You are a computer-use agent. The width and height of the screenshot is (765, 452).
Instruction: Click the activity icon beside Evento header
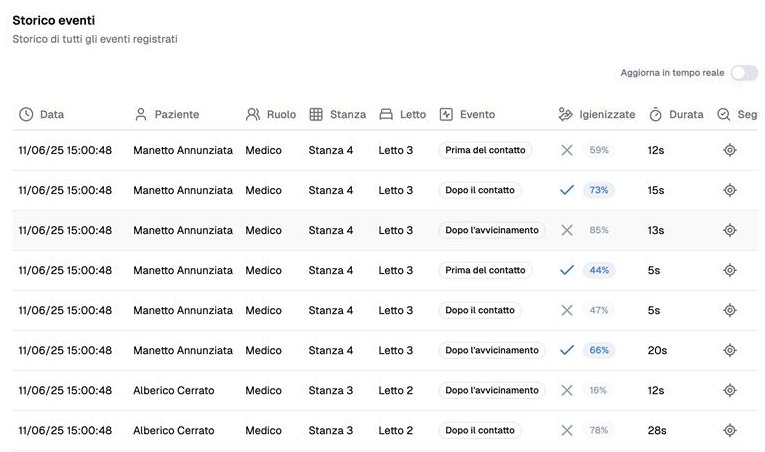pos(446,114)
